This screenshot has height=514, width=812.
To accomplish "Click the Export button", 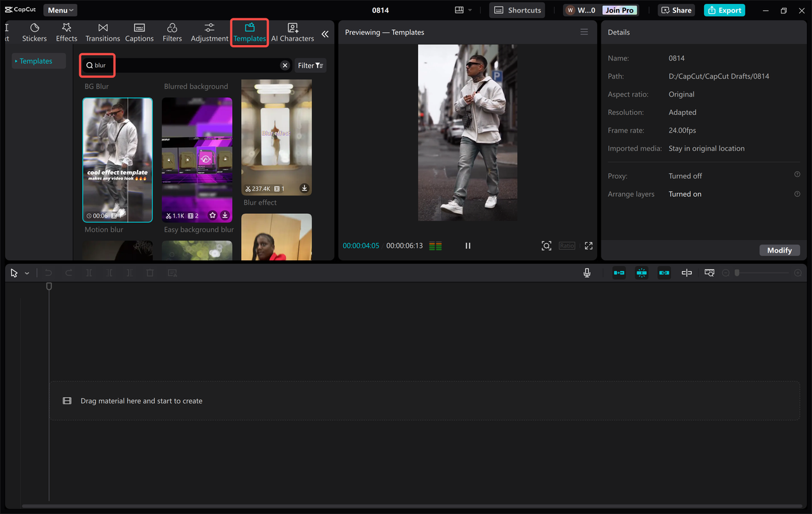I will tap(724, 10).
